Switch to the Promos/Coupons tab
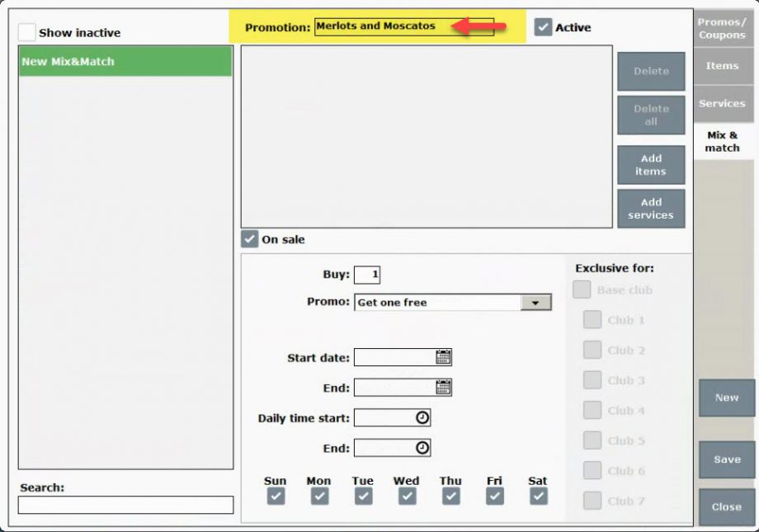 click(x=722, y=29)
